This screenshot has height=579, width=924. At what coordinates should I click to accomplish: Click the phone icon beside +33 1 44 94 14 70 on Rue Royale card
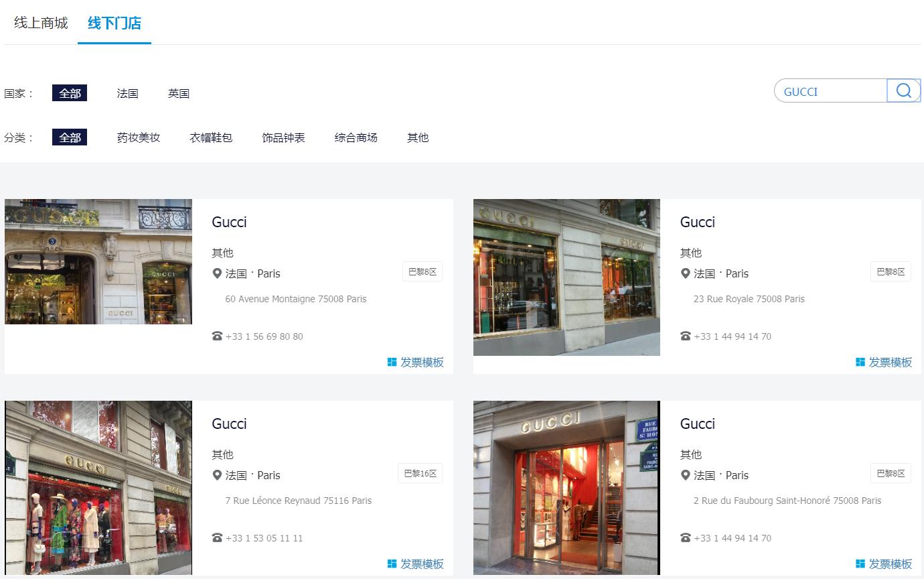(685, 336)
